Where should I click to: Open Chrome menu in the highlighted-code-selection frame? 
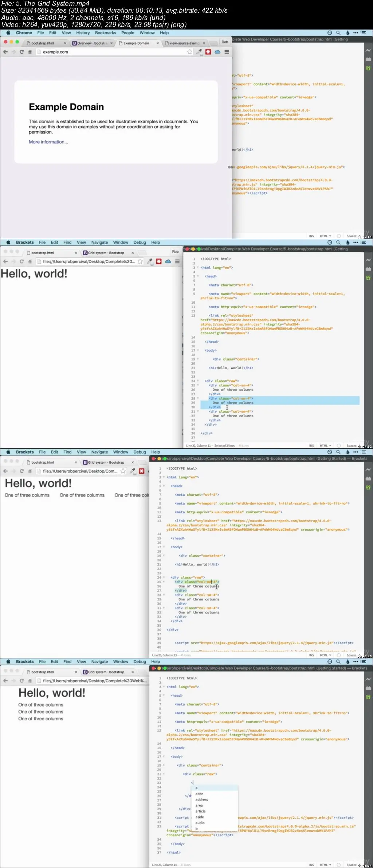(x=177, y=261)
